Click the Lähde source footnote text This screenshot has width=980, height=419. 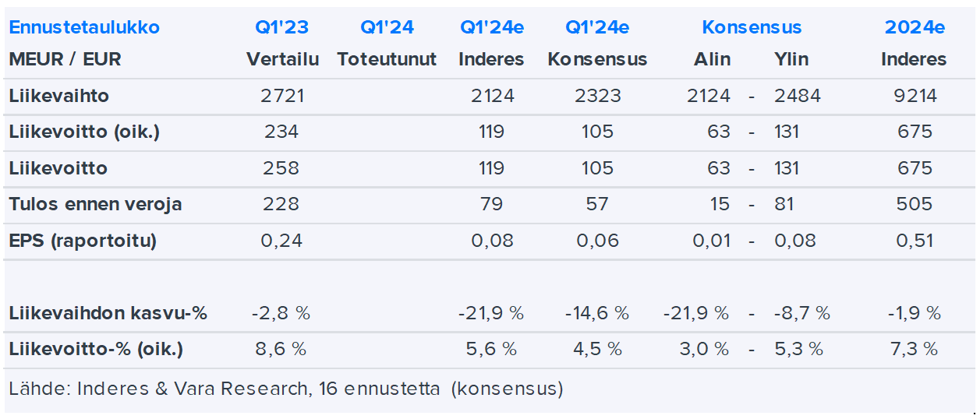285,388
